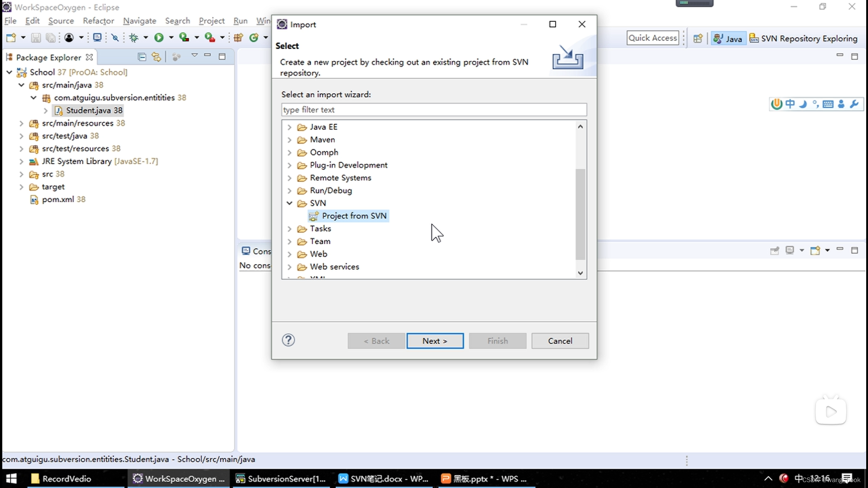868x488 pixels.
Task: Click the green Run button icon
Action: click(159, 38)
